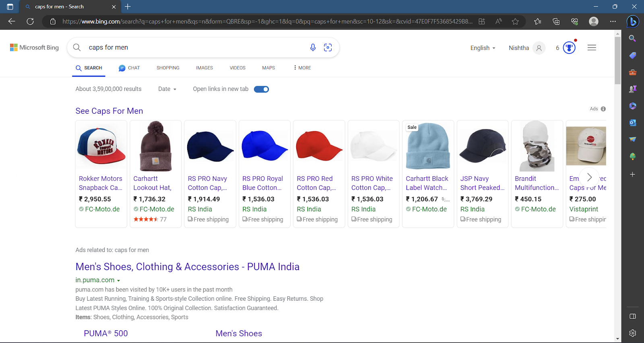Switch to the IMAGES tab
644x343 pixels.
coord(204,68)
